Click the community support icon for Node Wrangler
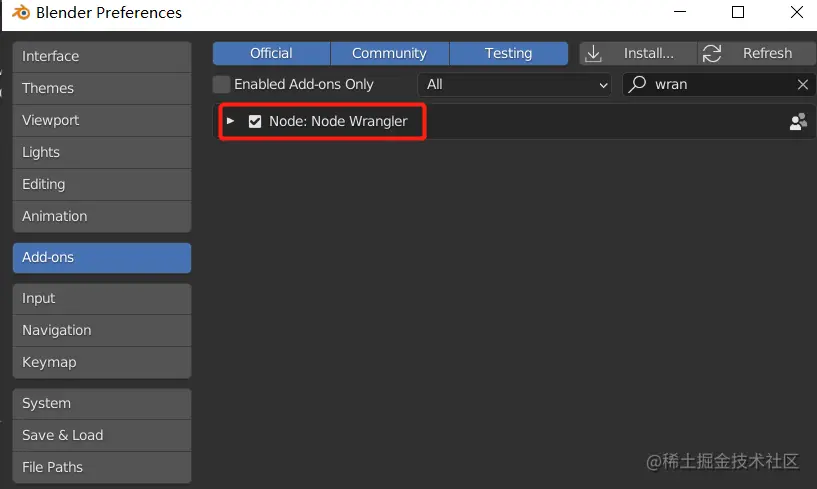The width and height of the screenshot is (817, 489). click(798, 122)
